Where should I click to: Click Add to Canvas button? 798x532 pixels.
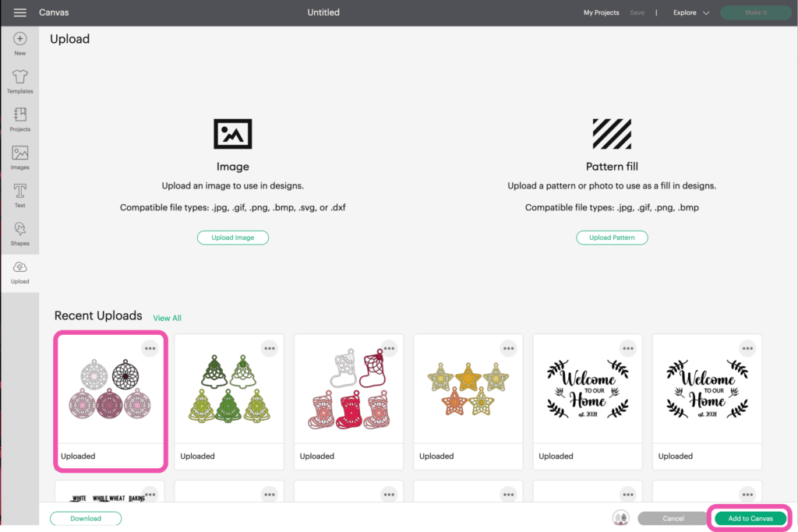point(750,518)
